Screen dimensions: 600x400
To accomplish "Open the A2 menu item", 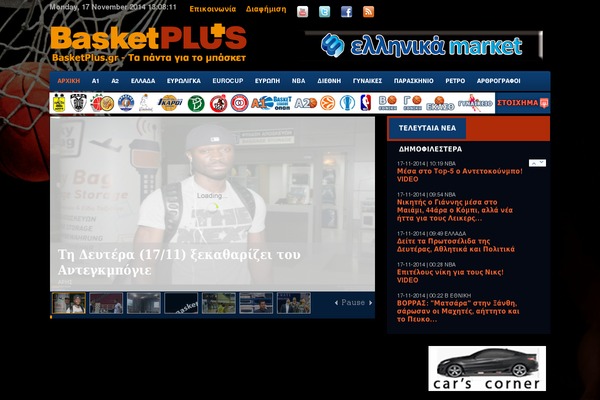I will (115, 81).
